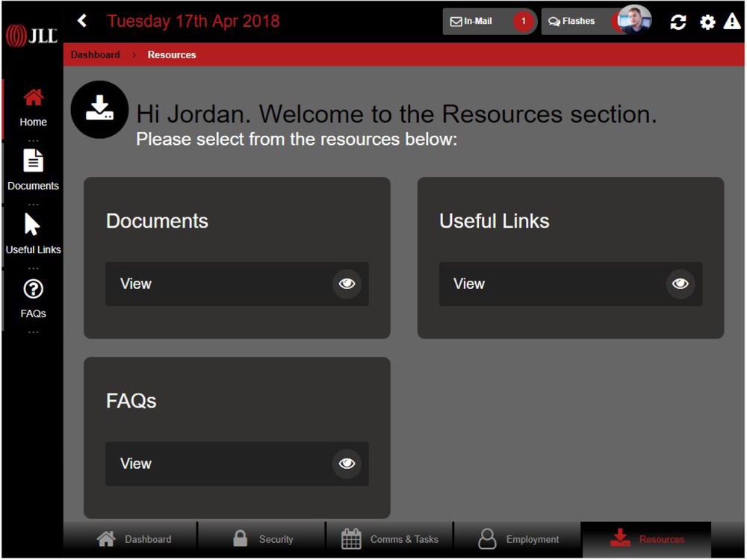Switch to the Comms & Tasks tab
The height and width of the screenshot is (560, 747).
(x=390, y=540)
